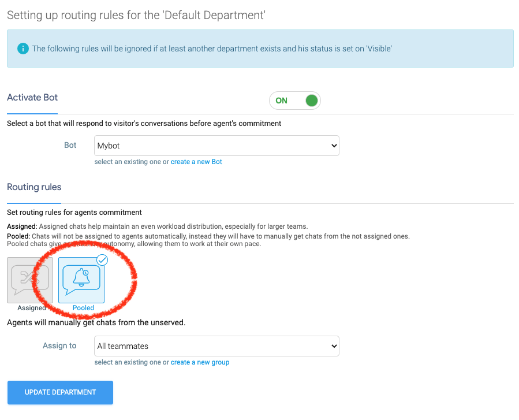The width and height of the screenshot is (519, 420).
Task: Click the Activate Bot section heading
Action: click(32, 97)
